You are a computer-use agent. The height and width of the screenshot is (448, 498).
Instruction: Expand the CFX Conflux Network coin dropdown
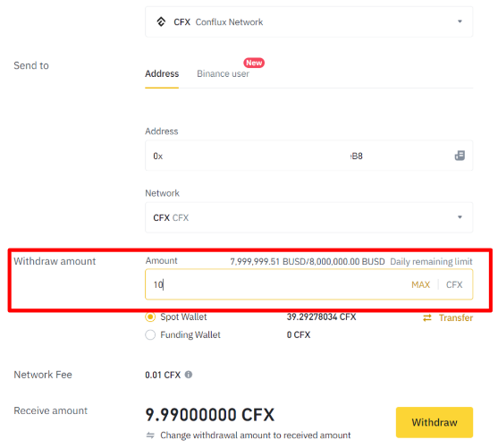[460, 21]
